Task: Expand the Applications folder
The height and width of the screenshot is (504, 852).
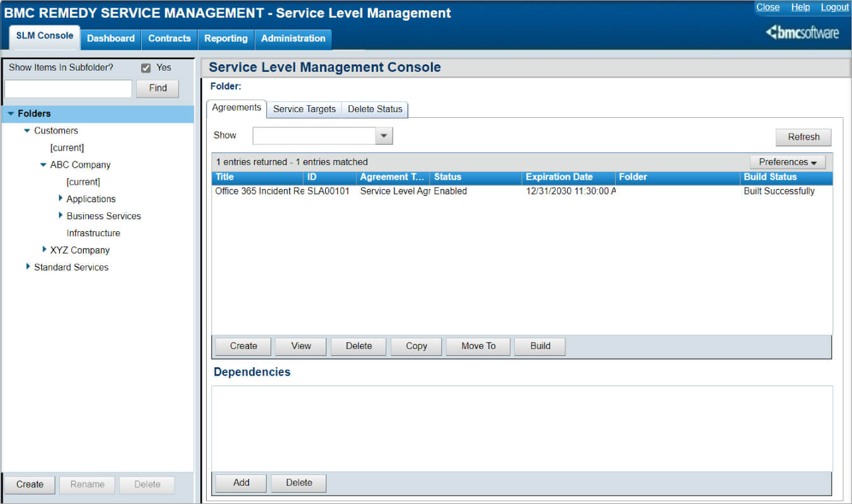Action: 60,198
